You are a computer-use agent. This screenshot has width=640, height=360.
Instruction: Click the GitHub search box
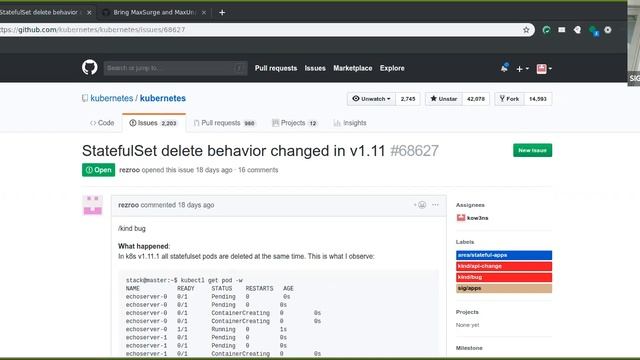(x=176, y=68)
